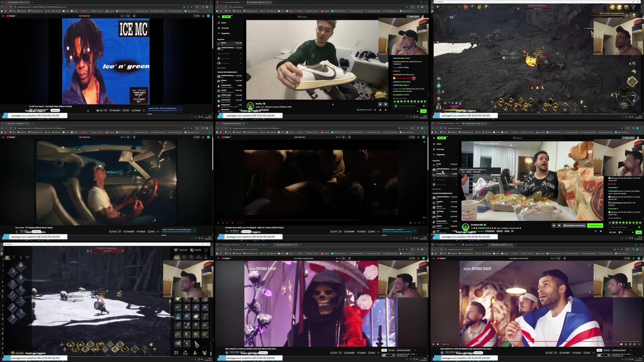The width and height of the screenshot is (644, 362).
Task: Select OvelheraM LIVE row in Kick sidebar
Action: coord(445,174)
